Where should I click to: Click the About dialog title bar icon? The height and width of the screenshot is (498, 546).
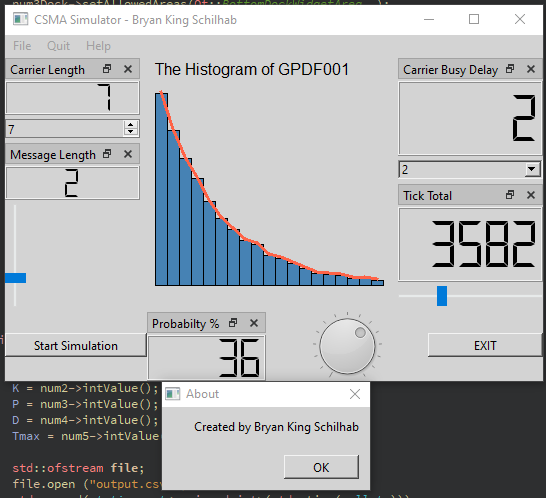click(x=173, y=394)
